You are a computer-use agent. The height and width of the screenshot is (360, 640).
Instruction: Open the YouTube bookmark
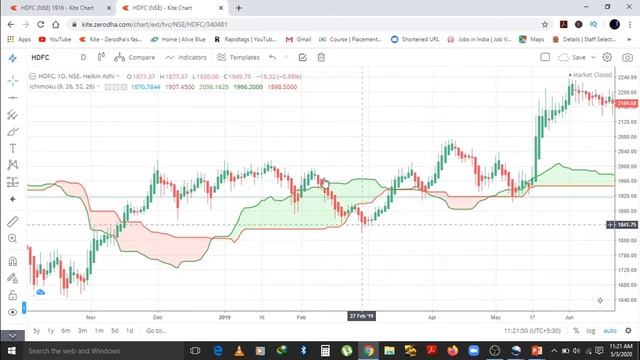tap(55, 39)
